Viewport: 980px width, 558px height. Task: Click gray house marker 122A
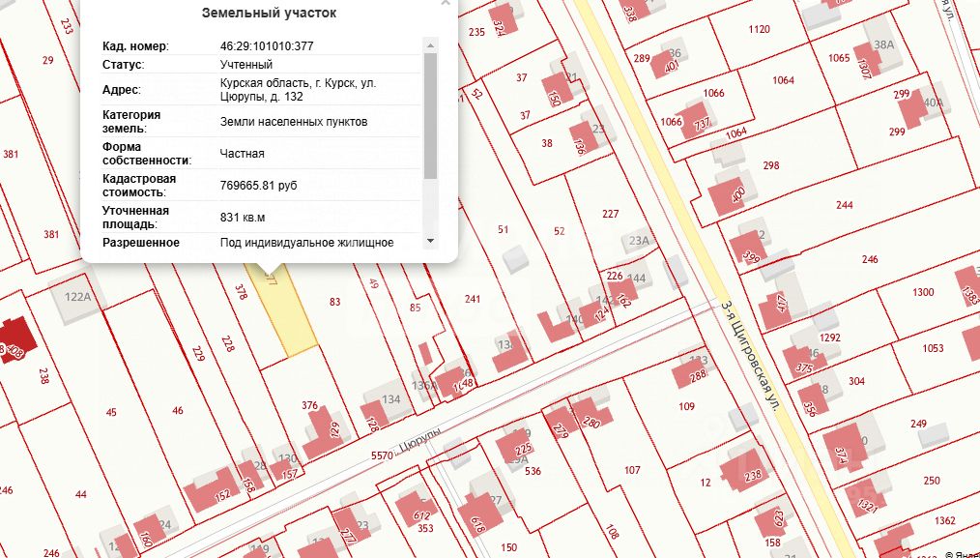77,297
